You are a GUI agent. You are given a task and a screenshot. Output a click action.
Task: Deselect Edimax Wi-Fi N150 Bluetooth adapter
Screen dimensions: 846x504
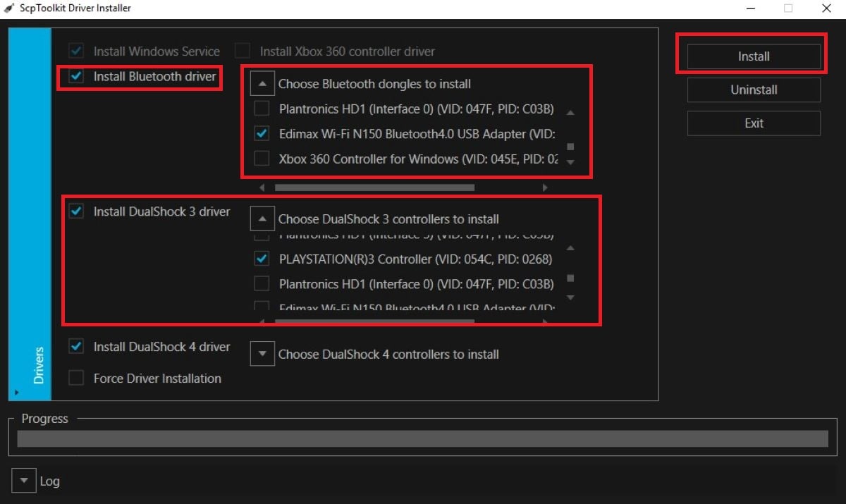point(262,133)
